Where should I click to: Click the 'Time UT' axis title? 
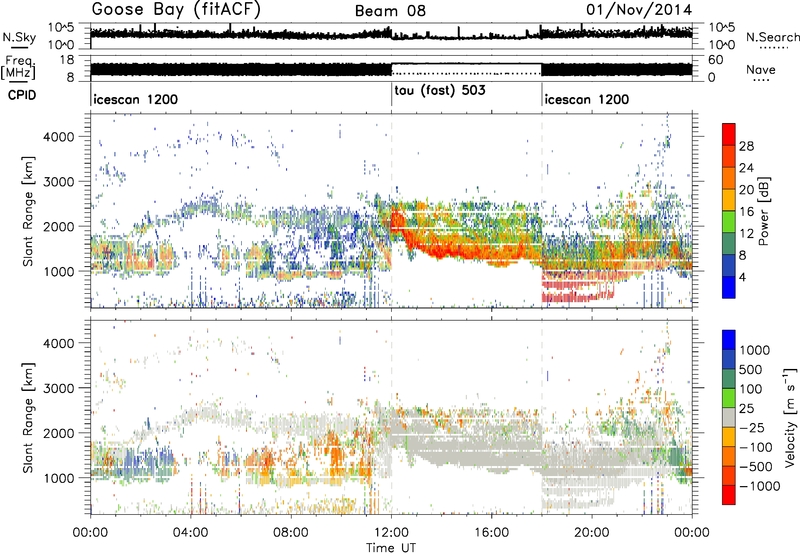[391, 548]
